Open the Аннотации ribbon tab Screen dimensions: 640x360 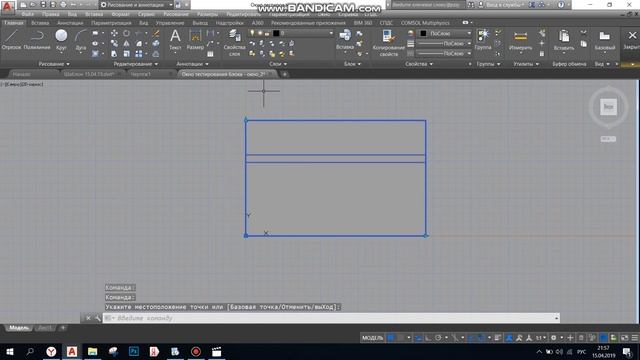[x=70, y=23]
